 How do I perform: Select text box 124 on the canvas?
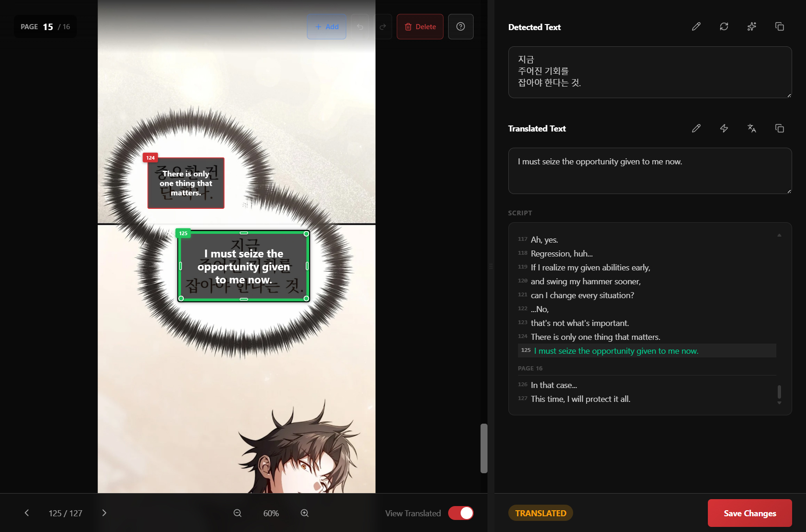pos(186,183)
